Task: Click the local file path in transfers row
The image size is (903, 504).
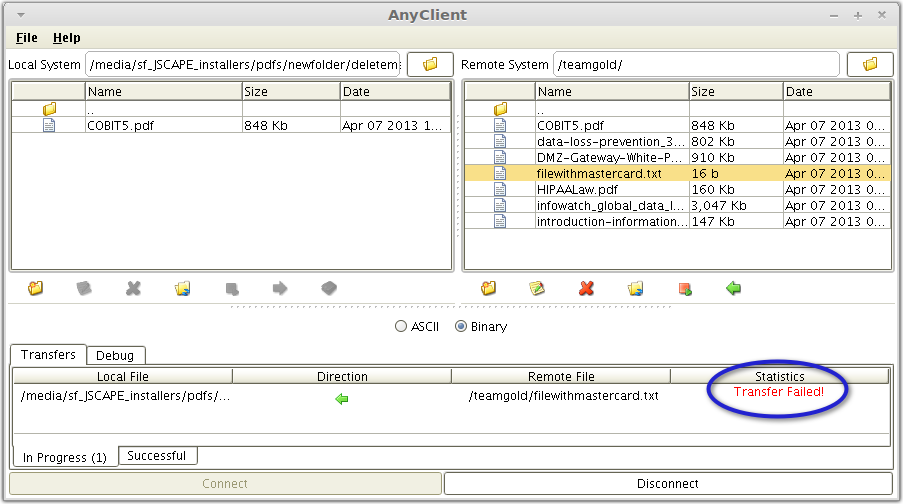Action: 125,396
